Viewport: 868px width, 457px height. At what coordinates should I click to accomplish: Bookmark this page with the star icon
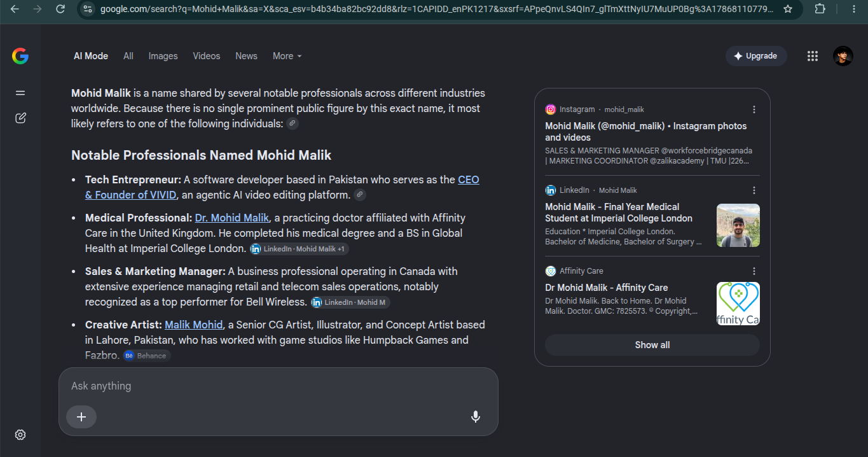(x=788, y=9)
